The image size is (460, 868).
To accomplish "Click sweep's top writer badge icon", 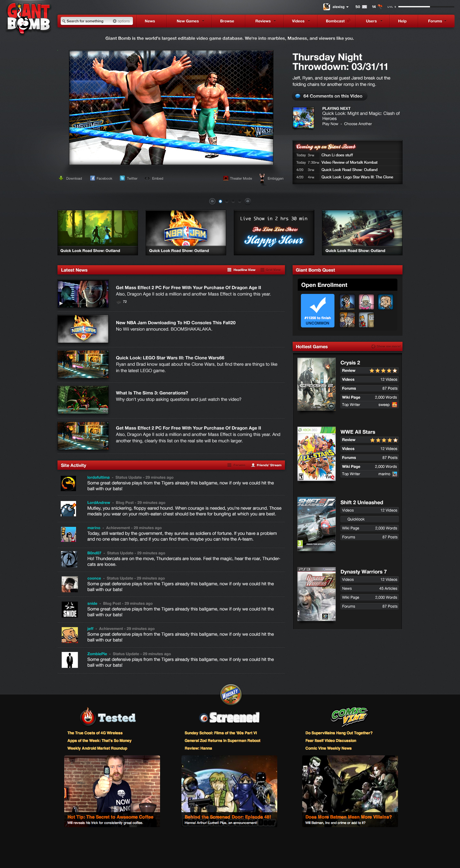I will 394,405.
